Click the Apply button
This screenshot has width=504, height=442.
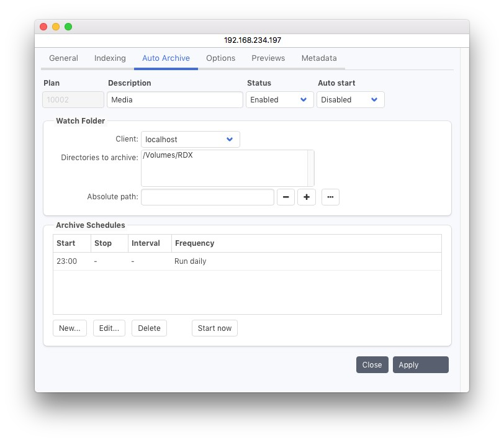coord(420,365)
